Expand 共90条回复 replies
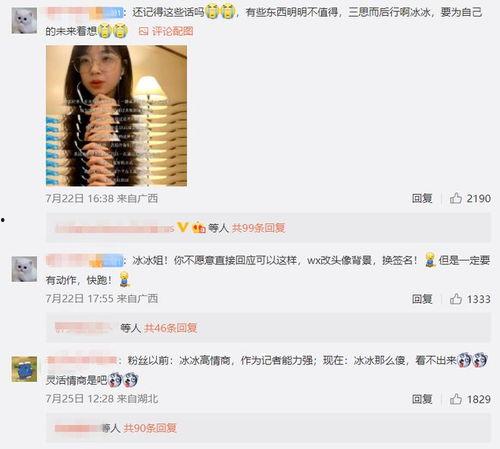 [x=150, y=428]
